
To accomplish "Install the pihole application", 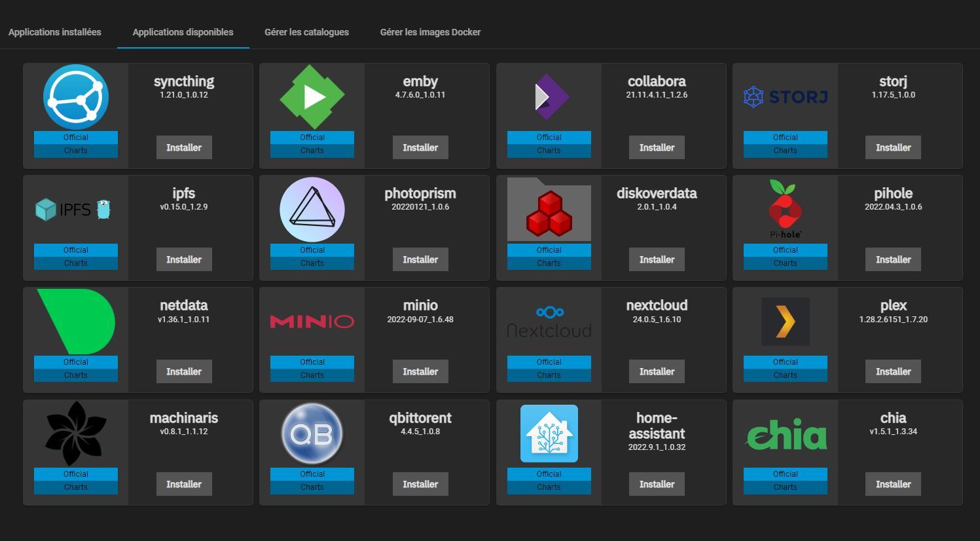I will click(x=894, y=259).
